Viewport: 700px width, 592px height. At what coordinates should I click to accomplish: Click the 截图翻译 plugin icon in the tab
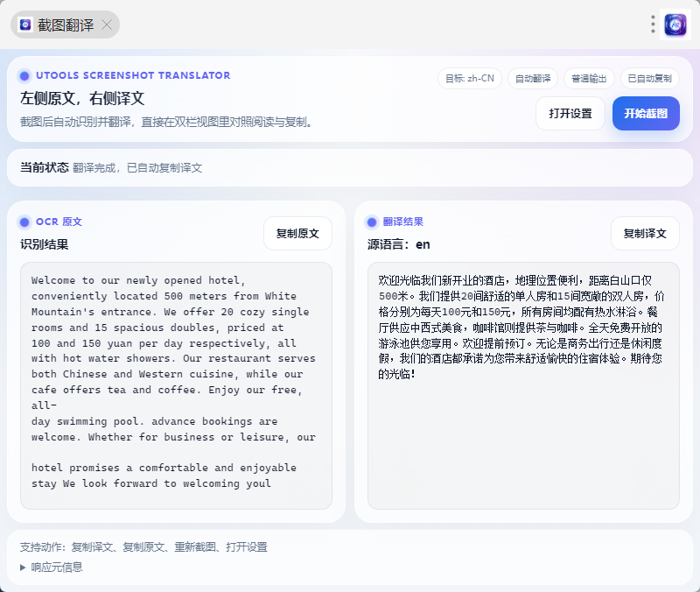pyautogui.click(x=25, y=25)
